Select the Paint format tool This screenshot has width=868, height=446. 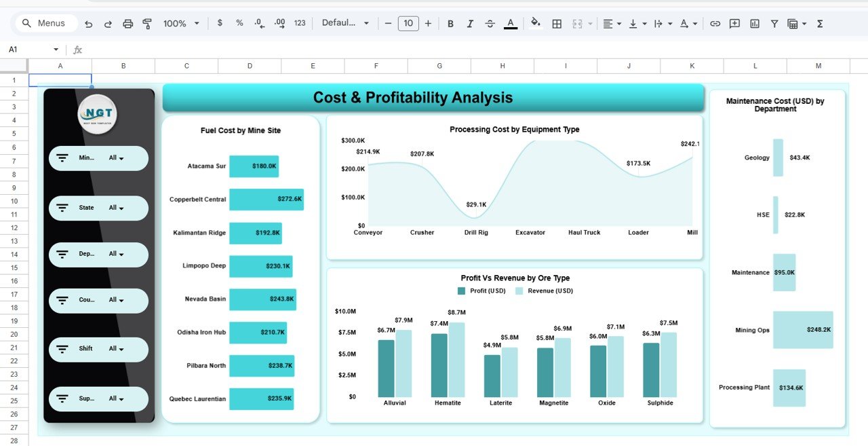tap(147, 24)
